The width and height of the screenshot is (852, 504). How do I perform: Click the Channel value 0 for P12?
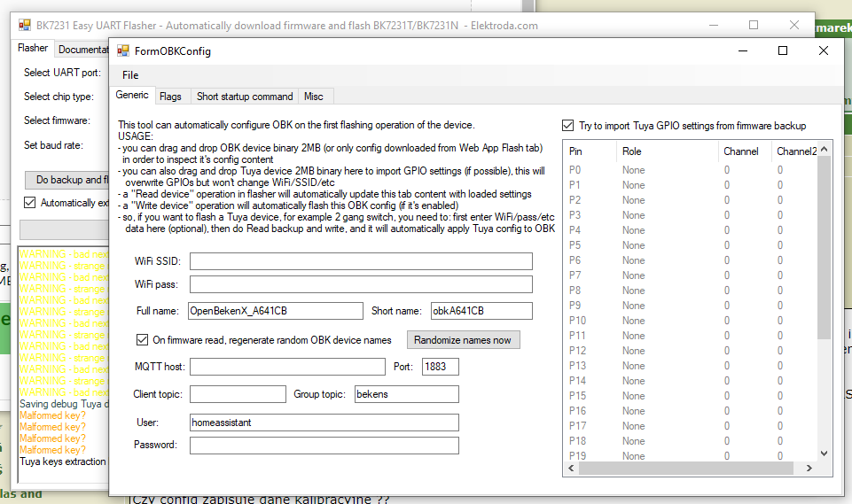[x=727, y=351]
